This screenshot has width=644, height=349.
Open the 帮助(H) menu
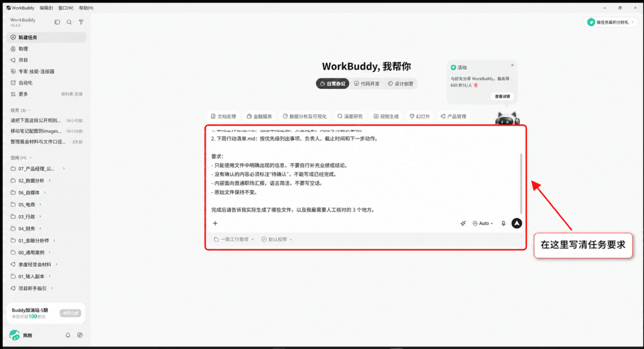click(x=86, y=8)
